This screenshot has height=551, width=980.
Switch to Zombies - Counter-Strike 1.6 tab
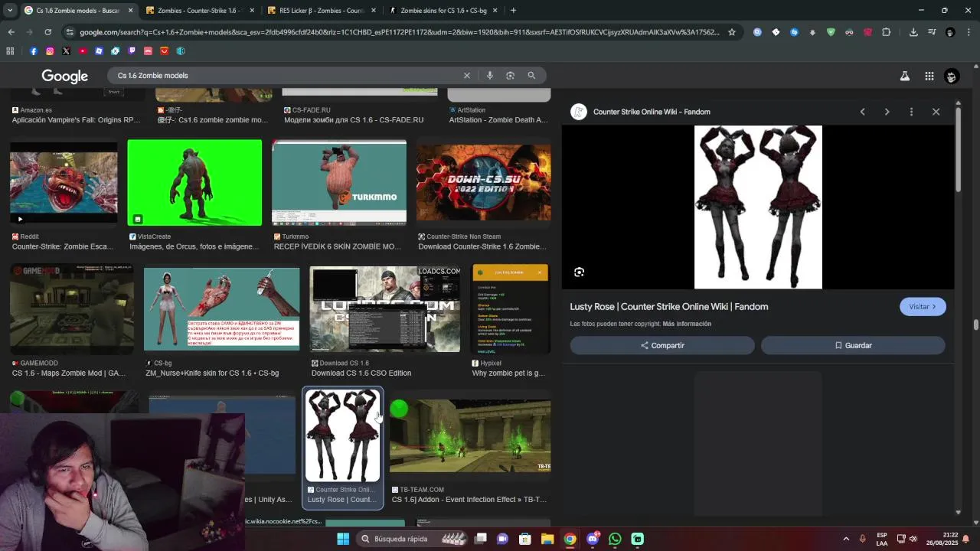(199, 11)
